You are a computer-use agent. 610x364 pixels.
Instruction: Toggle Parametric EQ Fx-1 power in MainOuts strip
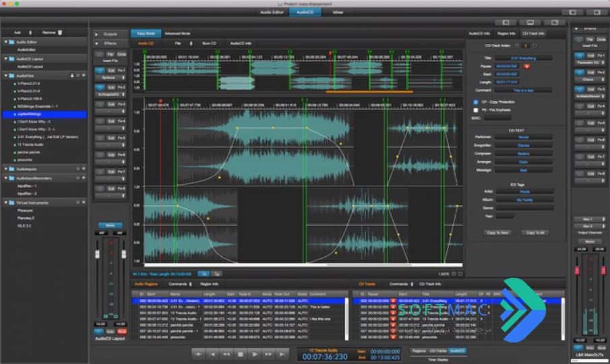coord(579,55)
